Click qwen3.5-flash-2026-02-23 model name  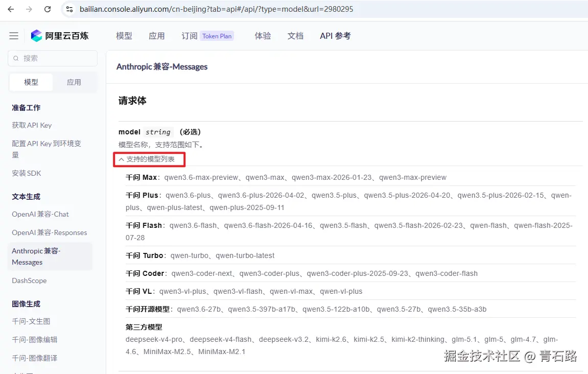[x=418, y=225]
